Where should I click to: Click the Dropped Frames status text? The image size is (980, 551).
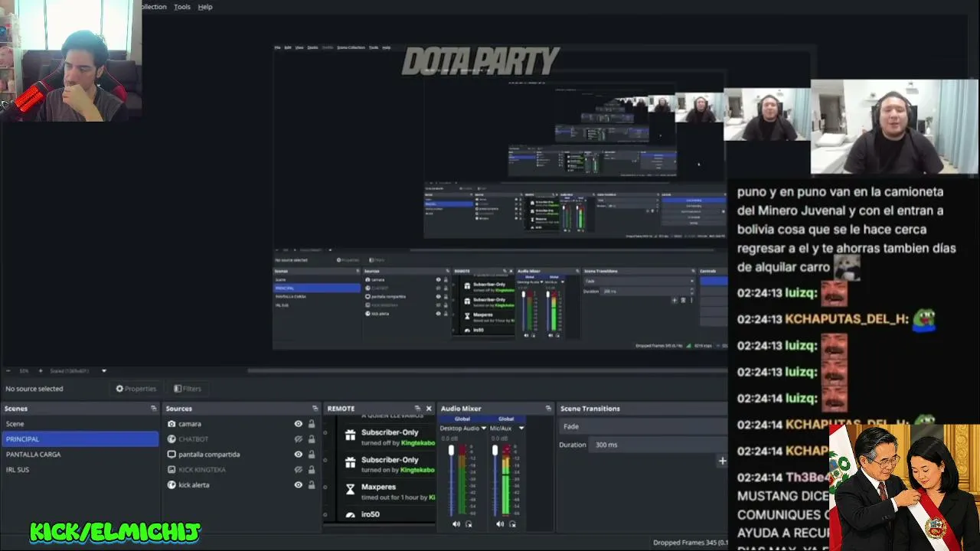(689, 543)
